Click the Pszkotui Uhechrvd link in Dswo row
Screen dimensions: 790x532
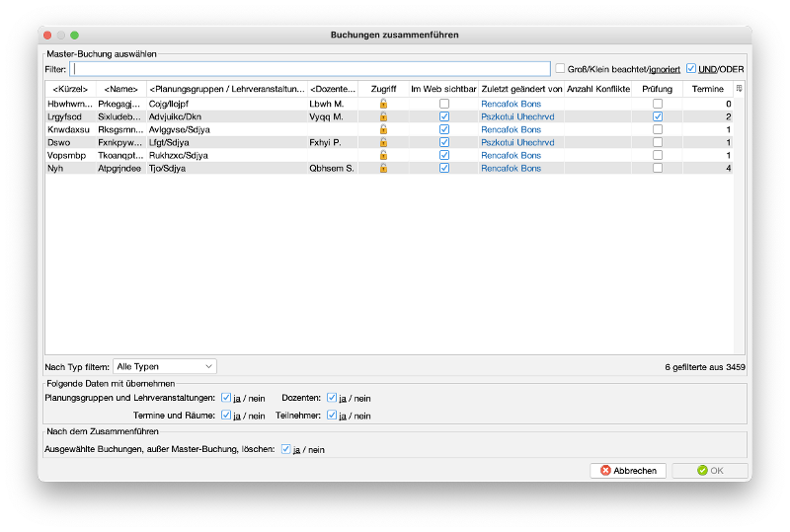(x=518, y=142)
